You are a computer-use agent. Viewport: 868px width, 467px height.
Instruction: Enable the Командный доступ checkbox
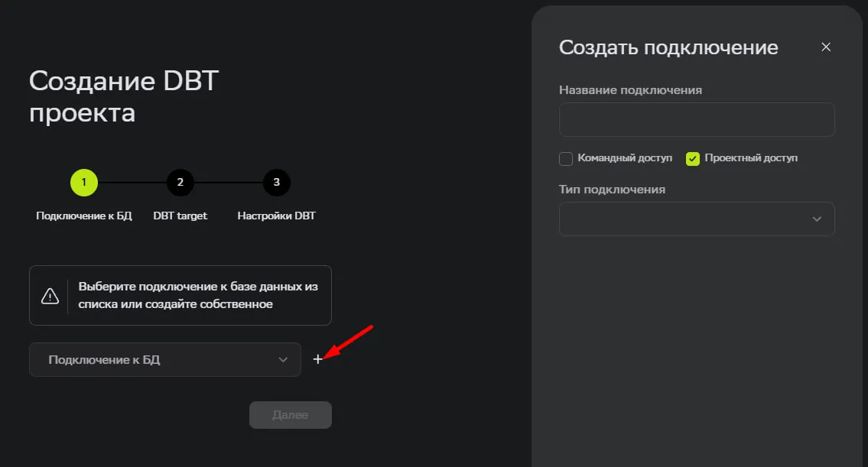pyautogui.click(x=566, y=159)
